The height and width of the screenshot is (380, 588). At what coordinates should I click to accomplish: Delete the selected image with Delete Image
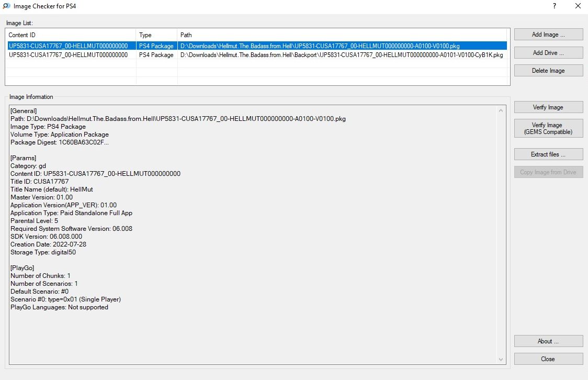548,71
